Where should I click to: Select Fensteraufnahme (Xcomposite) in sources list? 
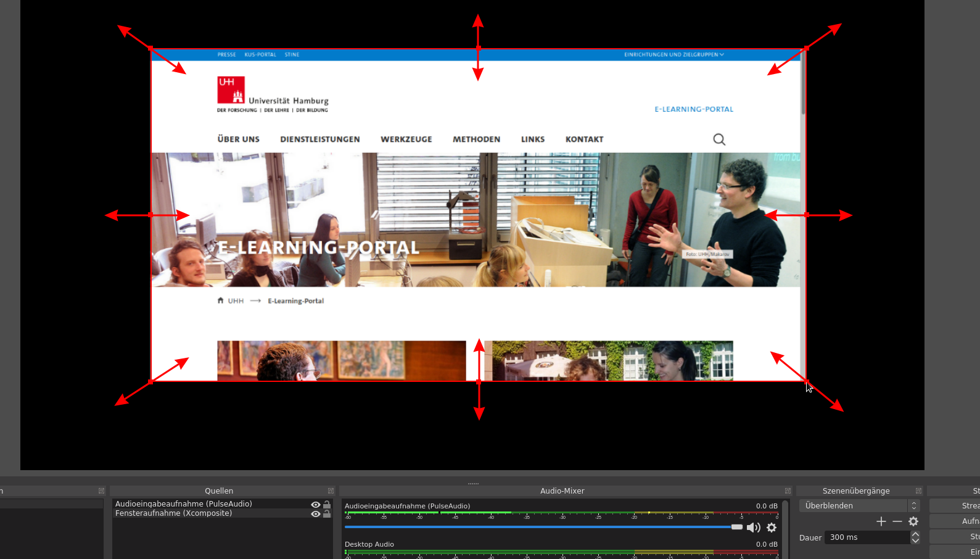174,513
